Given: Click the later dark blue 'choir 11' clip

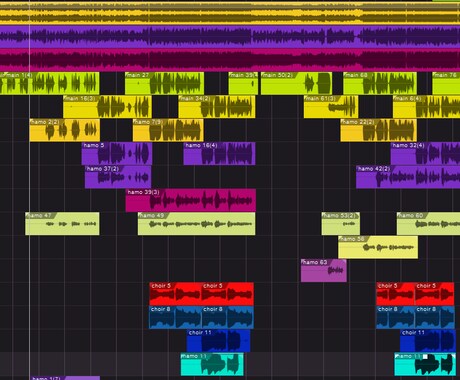Looking at the screenshot, I should pos(428,341).
